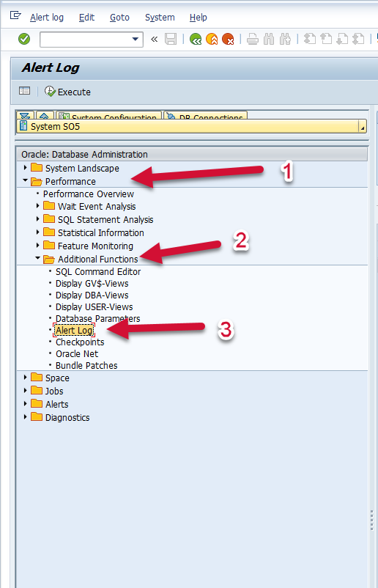The height and width of the screenshot is (588, 378).
Task: Open the command field dropdown arrow
Action: (x=136, y=39)
